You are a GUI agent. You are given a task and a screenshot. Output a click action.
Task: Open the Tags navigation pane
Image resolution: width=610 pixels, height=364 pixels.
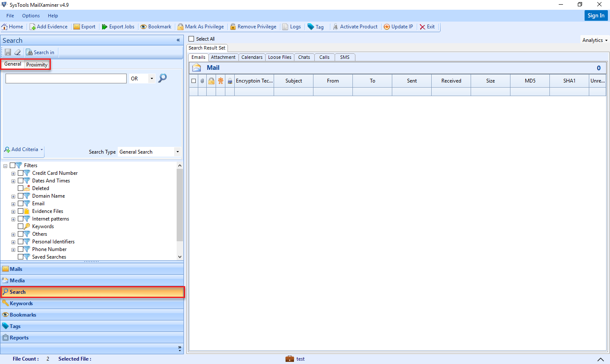click(x=92, y=326)
